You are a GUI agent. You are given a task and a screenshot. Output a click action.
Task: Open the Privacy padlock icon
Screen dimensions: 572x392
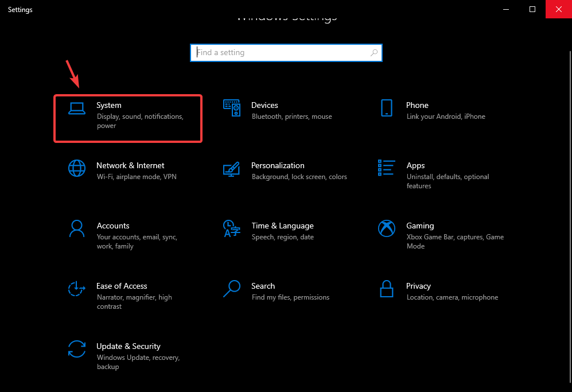[387, 289]
